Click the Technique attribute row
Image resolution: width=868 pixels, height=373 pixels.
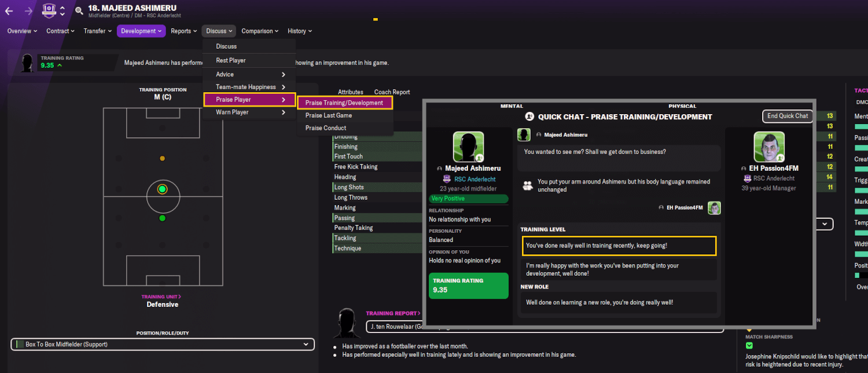pyautogui.click(x=378, y=248)
